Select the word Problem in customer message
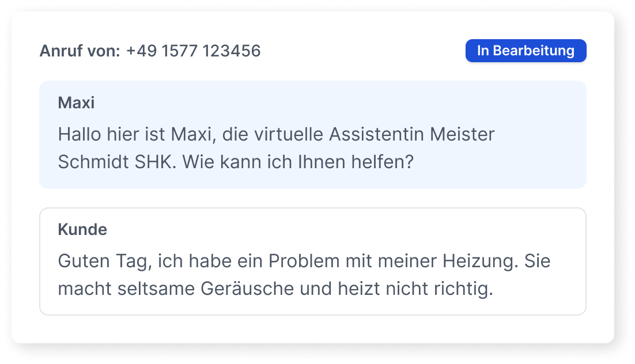 click(304, 261)
